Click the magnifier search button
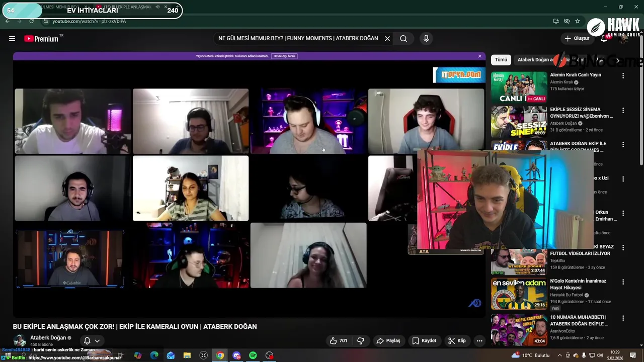 coord(404,39)
